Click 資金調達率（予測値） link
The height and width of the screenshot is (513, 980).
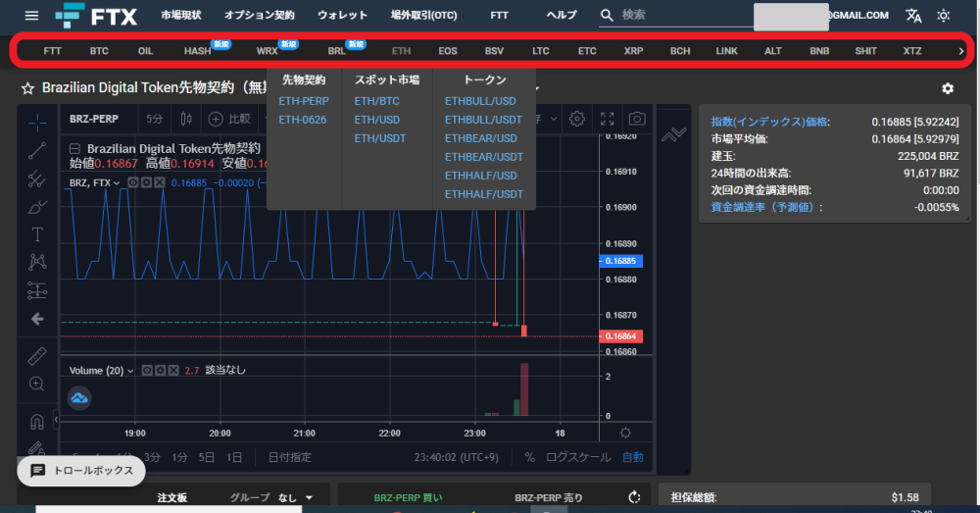tap(763, 207)
